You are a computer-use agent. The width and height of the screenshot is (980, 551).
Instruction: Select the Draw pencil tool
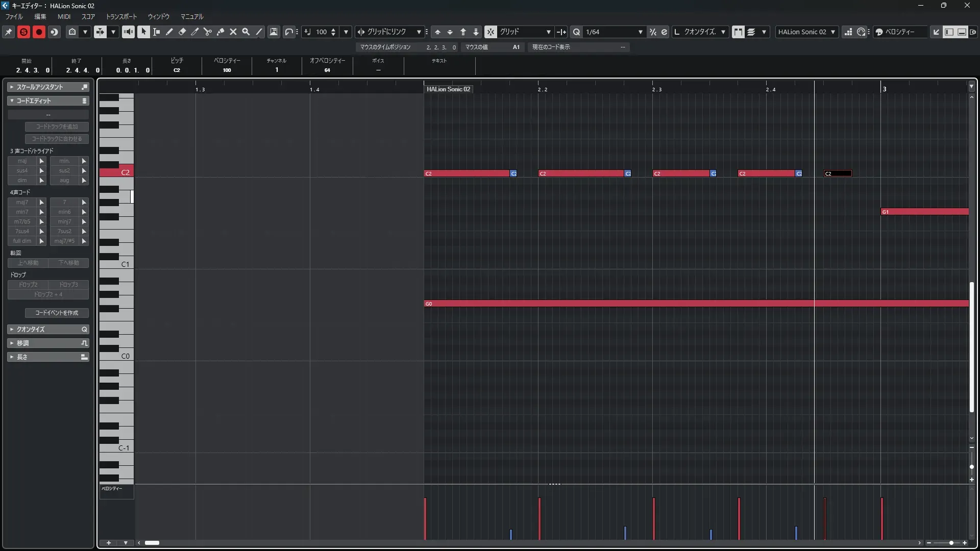pyautogui.click(x=169, y=32)
